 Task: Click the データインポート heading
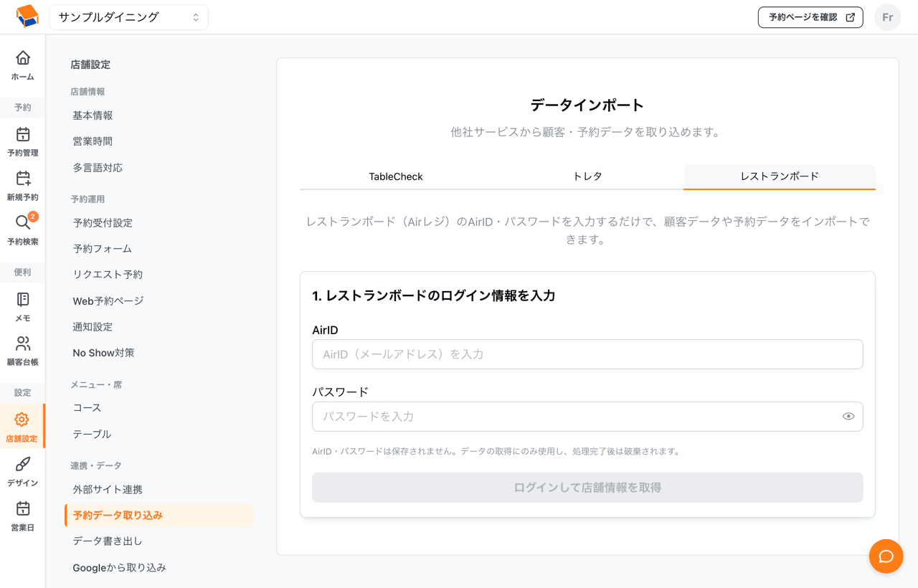click(x=587, y=105)
